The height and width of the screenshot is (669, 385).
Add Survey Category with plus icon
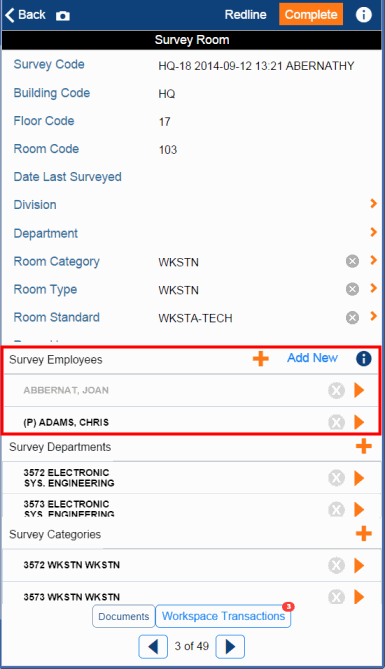point(364,533)
